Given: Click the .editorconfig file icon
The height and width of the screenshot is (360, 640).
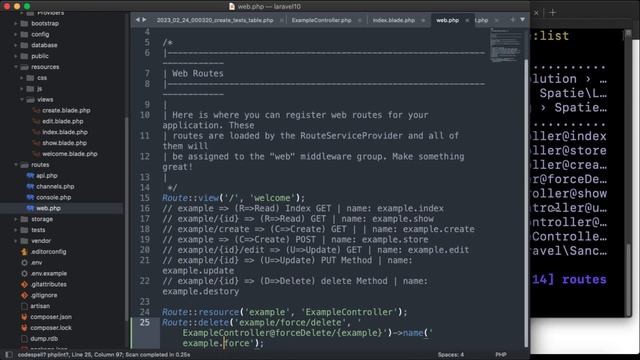Looking at the screenshot, I should (24, 252).
